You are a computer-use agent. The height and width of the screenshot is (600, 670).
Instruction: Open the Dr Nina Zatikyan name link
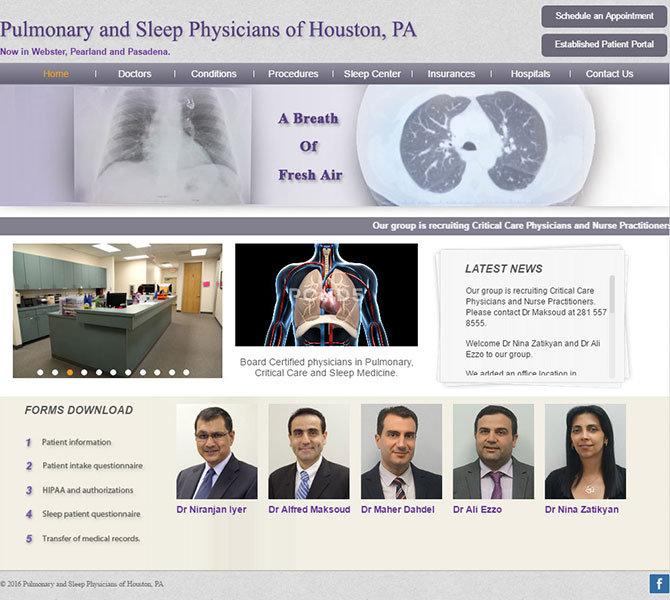(x=582, y=509)
